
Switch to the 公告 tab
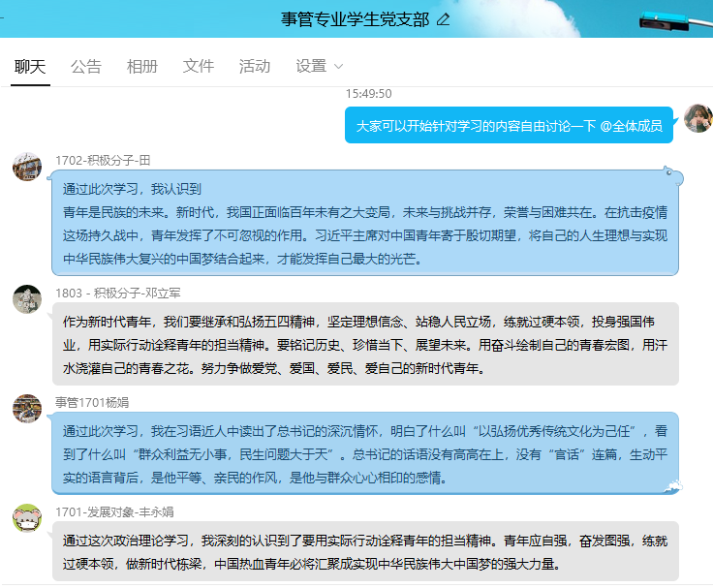(86, 66)
